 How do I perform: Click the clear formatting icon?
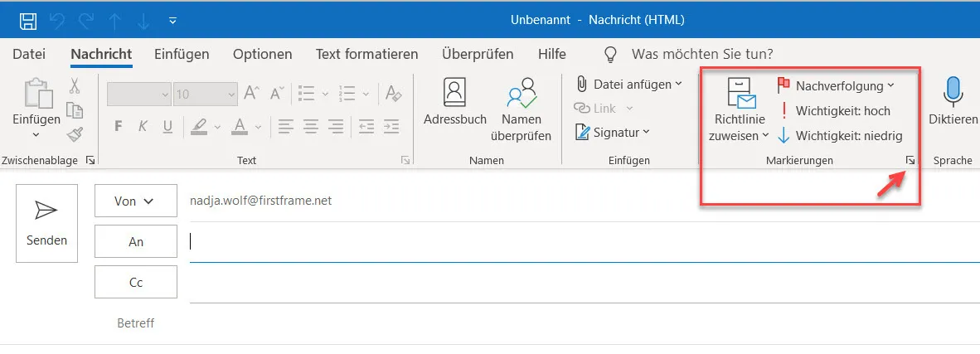[x=394, y=94]
